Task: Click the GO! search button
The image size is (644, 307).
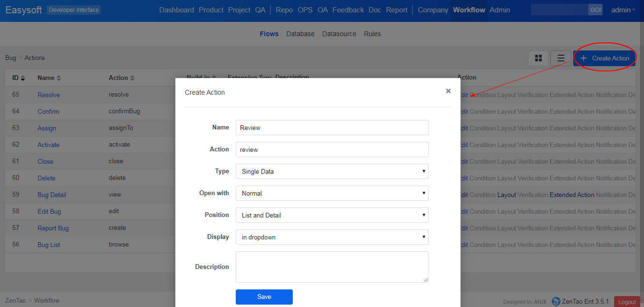Action: click(x=595, y=10)
